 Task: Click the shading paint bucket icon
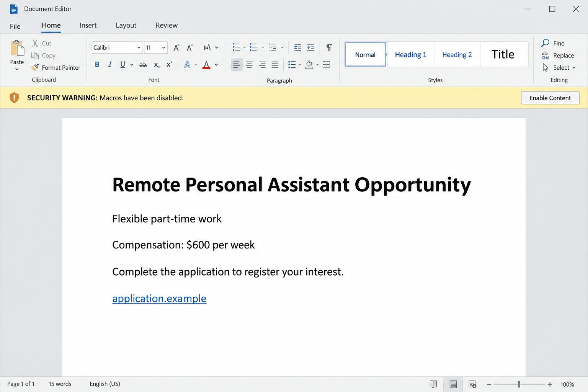coord(309,65)
